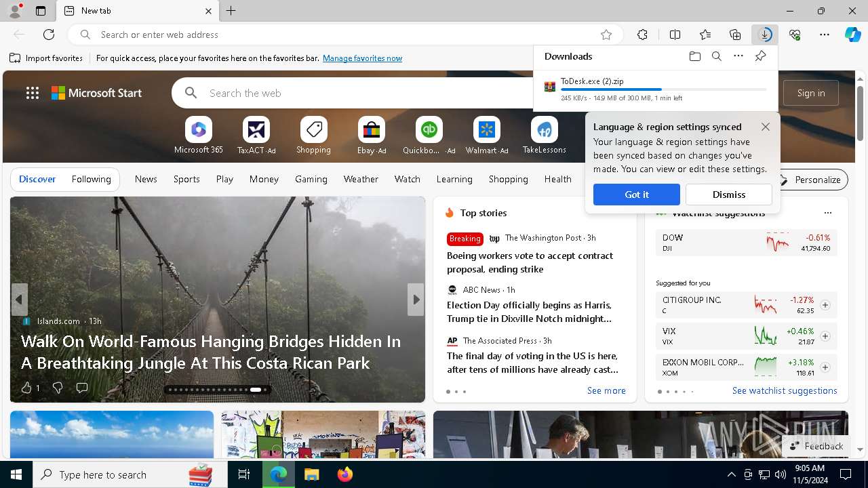Open more options in Downloads panel
This screenshot has width=868, height=488.
tap(738, 57)
